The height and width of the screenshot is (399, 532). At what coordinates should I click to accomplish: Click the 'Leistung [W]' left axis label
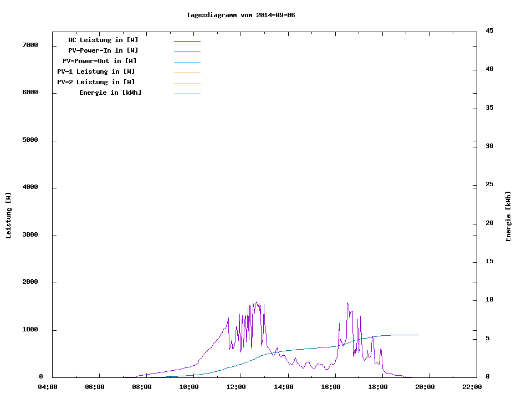[8, 216]
